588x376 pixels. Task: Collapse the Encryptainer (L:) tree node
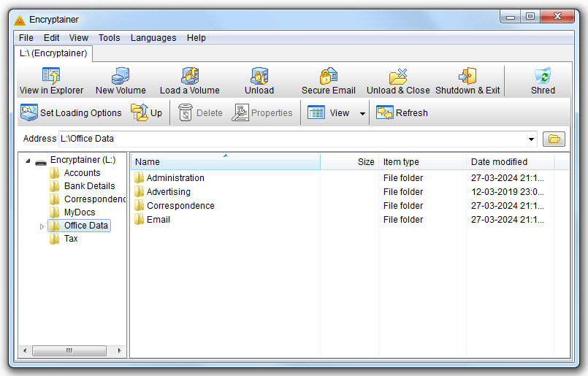(28, 161)
